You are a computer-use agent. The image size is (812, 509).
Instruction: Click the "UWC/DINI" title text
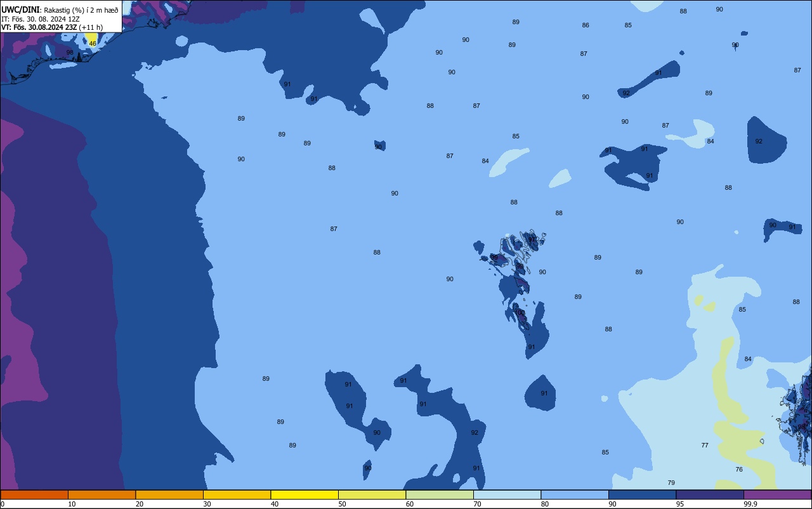click(20, 10)
